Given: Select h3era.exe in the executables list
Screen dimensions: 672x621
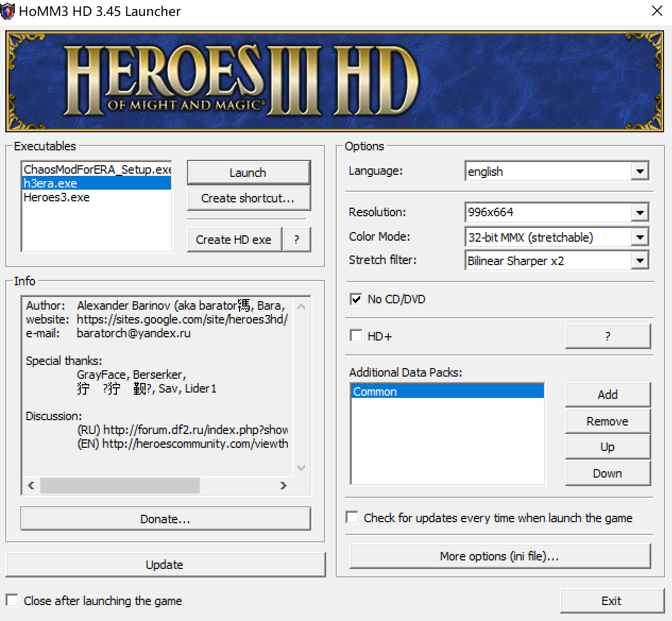Looking at the screenshot, I should [97, 183].
